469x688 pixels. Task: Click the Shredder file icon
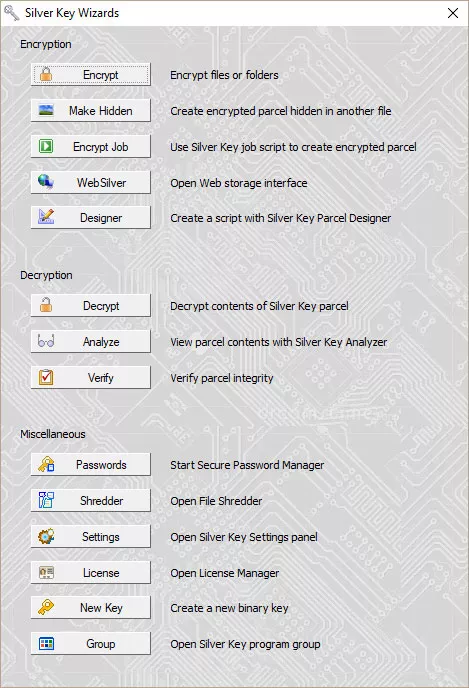pyautogui.click(x=46, y=500)
